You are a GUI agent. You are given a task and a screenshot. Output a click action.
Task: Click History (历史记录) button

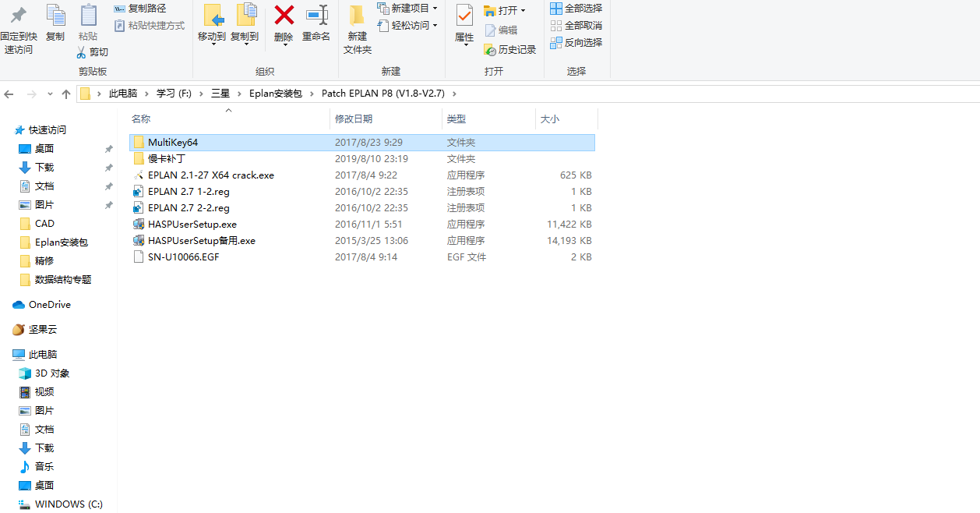coord(510,50)
